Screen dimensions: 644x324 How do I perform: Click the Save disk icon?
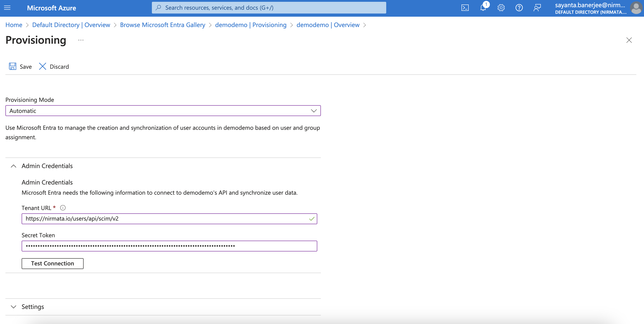(x=13, y=66)
